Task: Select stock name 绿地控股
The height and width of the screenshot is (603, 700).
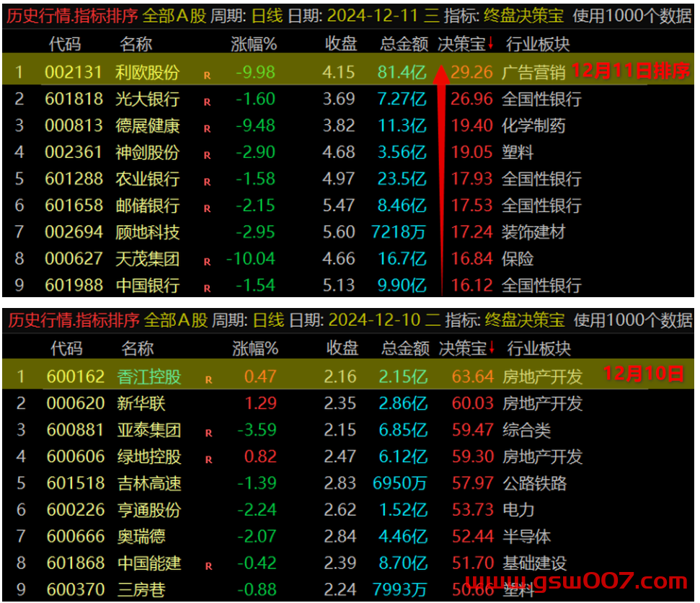Action: click(x=149, y=457)
